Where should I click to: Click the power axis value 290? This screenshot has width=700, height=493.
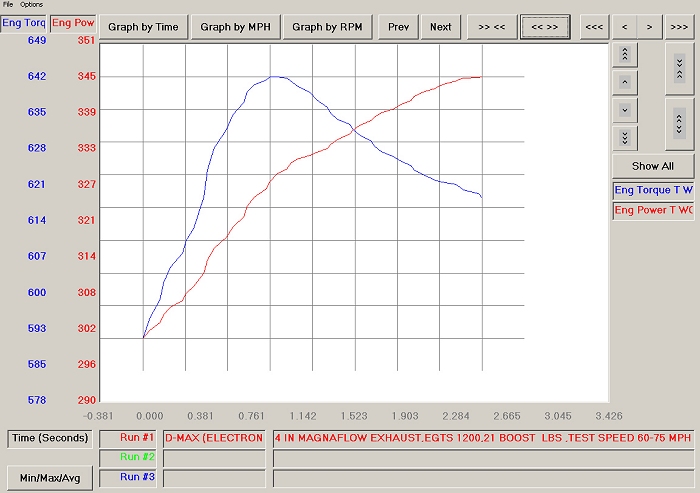tap(87, 400)
